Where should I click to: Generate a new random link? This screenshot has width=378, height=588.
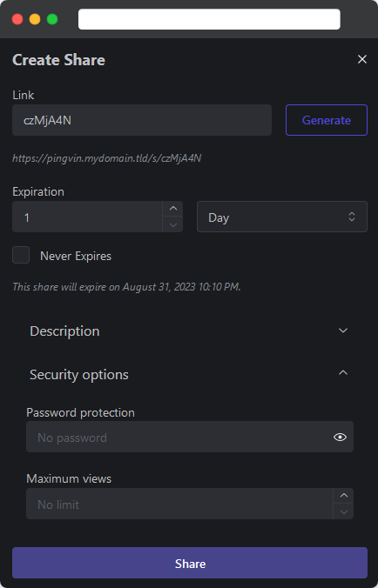327,120
